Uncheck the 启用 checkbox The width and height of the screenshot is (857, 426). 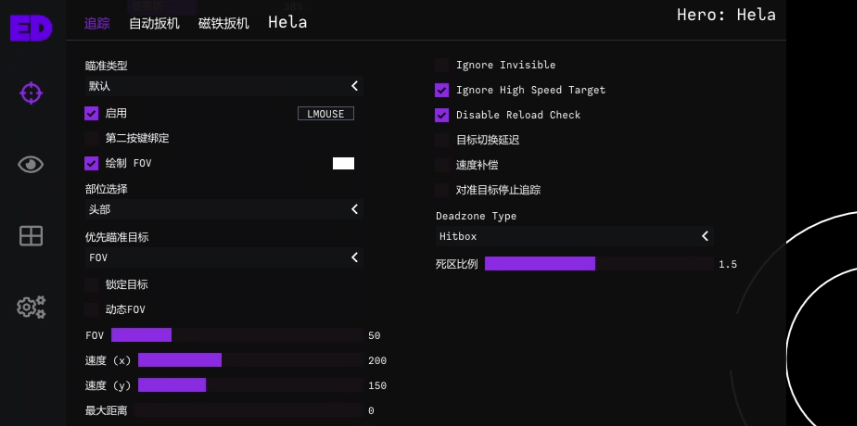coord(91,113)
